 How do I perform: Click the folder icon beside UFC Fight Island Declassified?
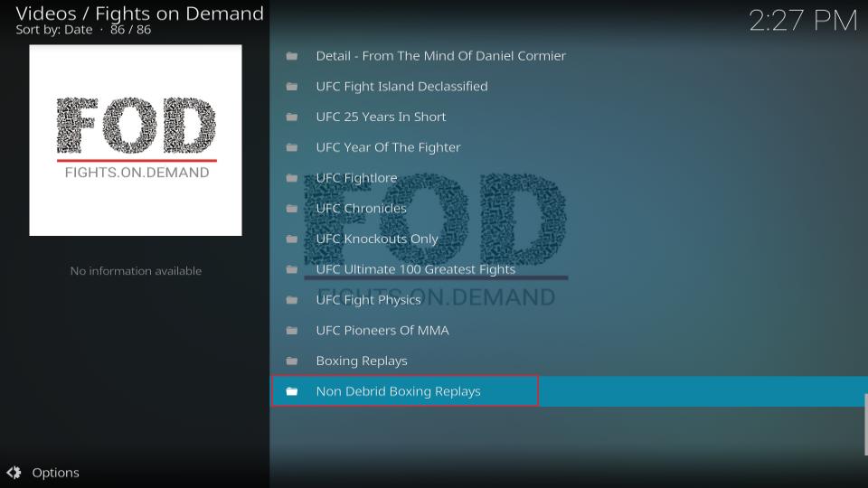pos(292,87)
